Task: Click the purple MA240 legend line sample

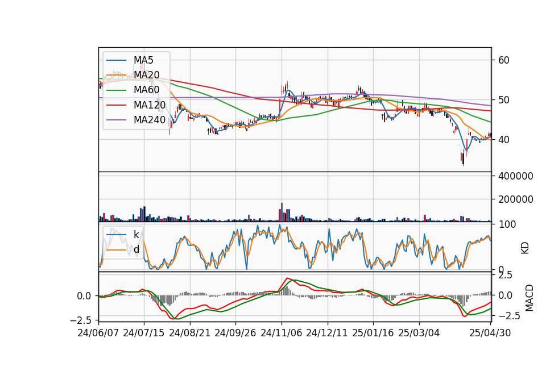Action: (x=116, y=120)
